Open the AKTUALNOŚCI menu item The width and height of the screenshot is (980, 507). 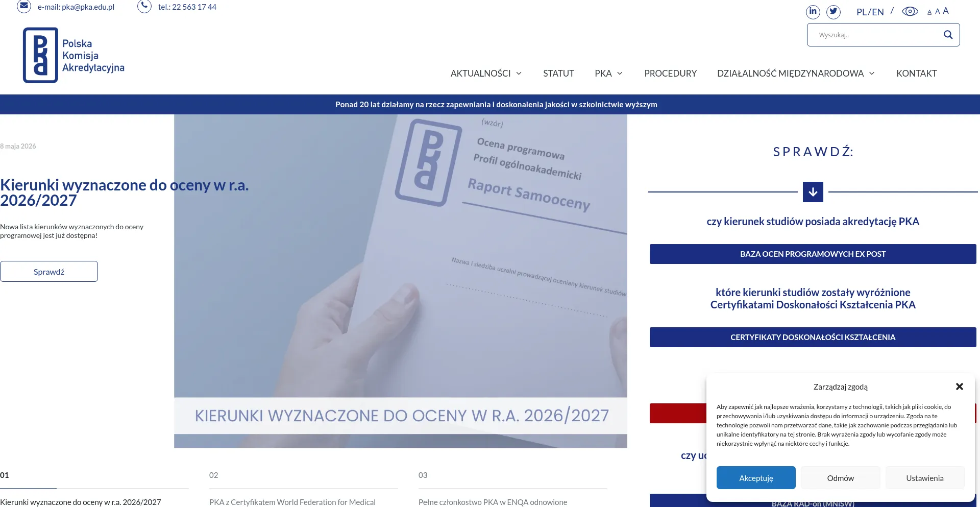pos(480,74)
